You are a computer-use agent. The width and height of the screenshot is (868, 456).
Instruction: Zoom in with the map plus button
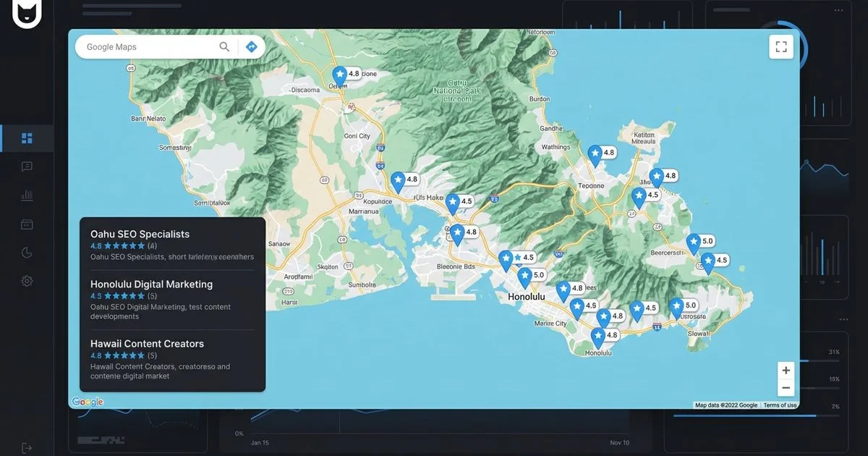(786, 370)
